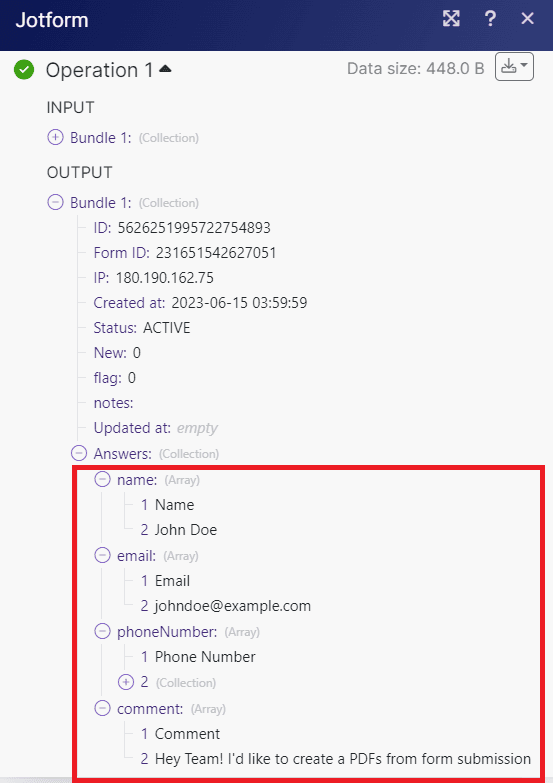Open the download output dropdown button
The image size is (553, 783).
click(514, 66)
